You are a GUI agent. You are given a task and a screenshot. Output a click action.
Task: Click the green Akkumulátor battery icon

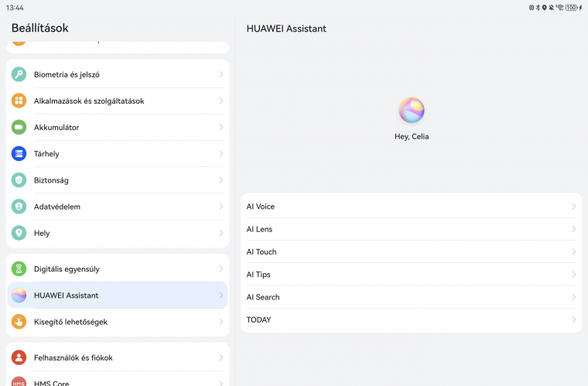point(19,127)
